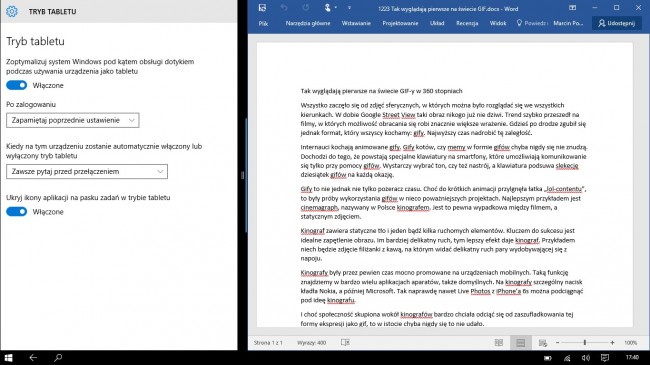
Task: Switch to Print Layout view in Word
Action: [521, 343]
